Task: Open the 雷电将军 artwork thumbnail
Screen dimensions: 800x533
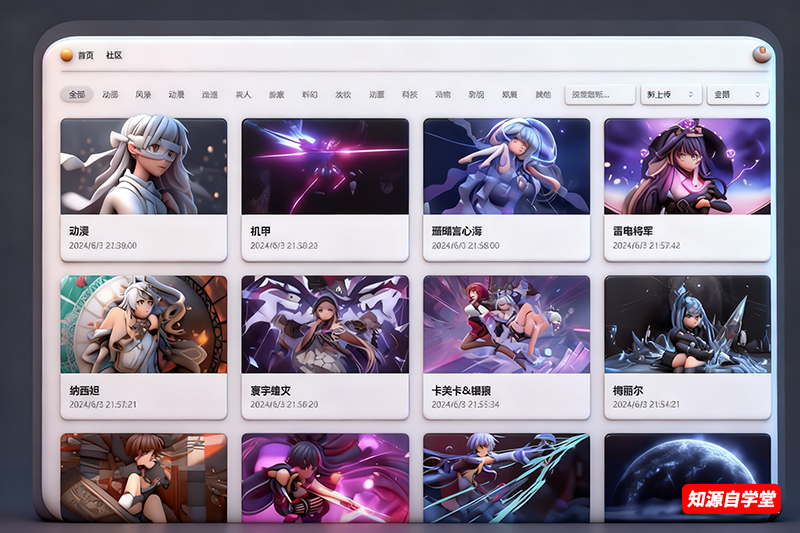Action: point(687,166)
